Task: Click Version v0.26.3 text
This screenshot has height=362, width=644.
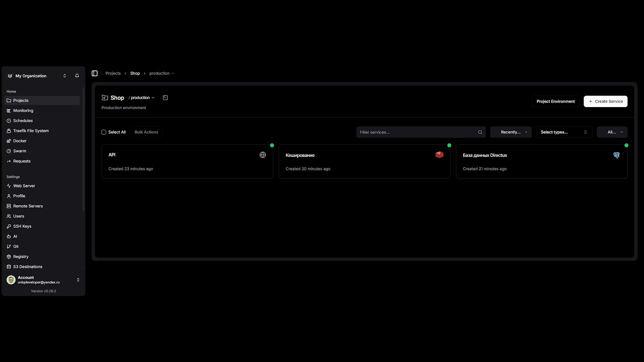Action: [43, 291]
